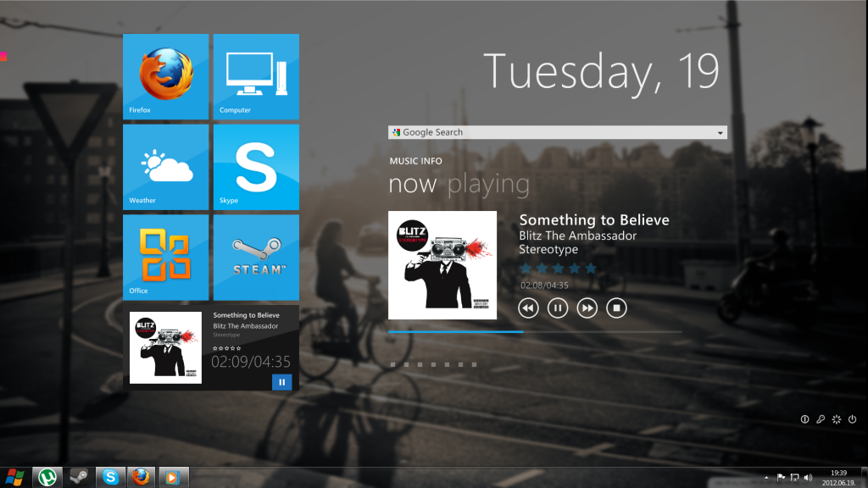Click the 'Tuesday, 19' date text
Image resolution: width=868 pixels, height=488 pixels.
601,73
